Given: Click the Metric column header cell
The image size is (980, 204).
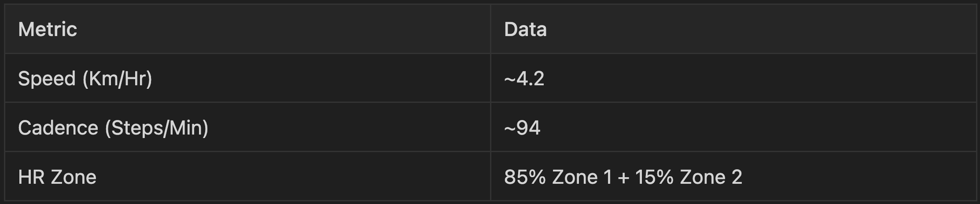Looking at the screenshot, I should click(247, 29).
